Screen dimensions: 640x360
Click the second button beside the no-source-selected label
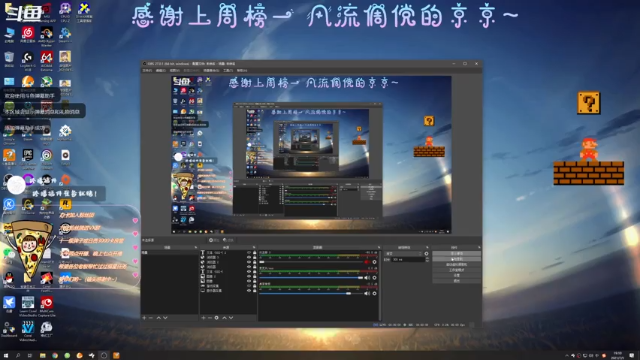point(229,240)
